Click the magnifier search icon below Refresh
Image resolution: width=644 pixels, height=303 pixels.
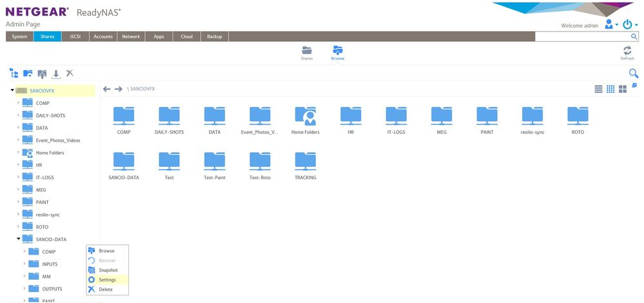[633, 73]
